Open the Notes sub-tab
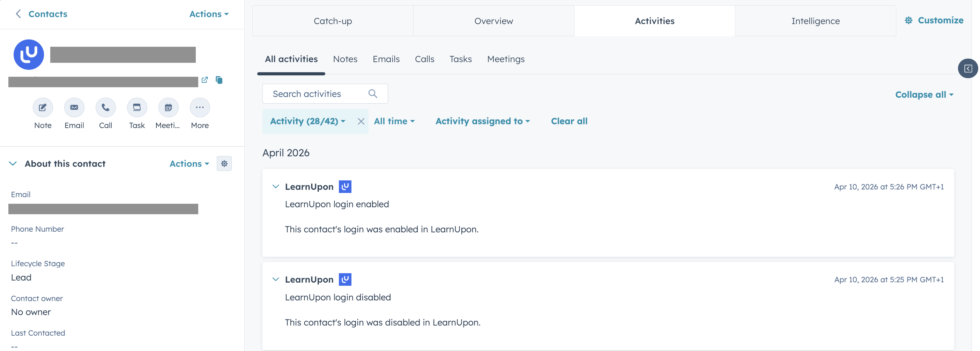The image size is (980, 351). pyautogui.click(x=345, y=59)
